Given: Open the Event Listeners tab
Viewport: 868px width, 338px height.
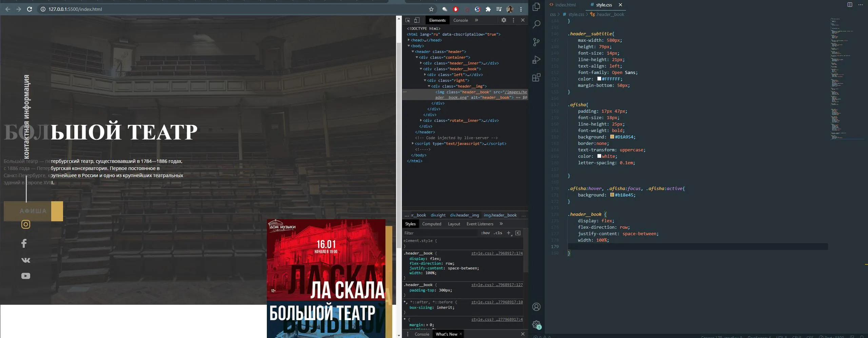Looking at the screenshot, I should tap(480, 224).
